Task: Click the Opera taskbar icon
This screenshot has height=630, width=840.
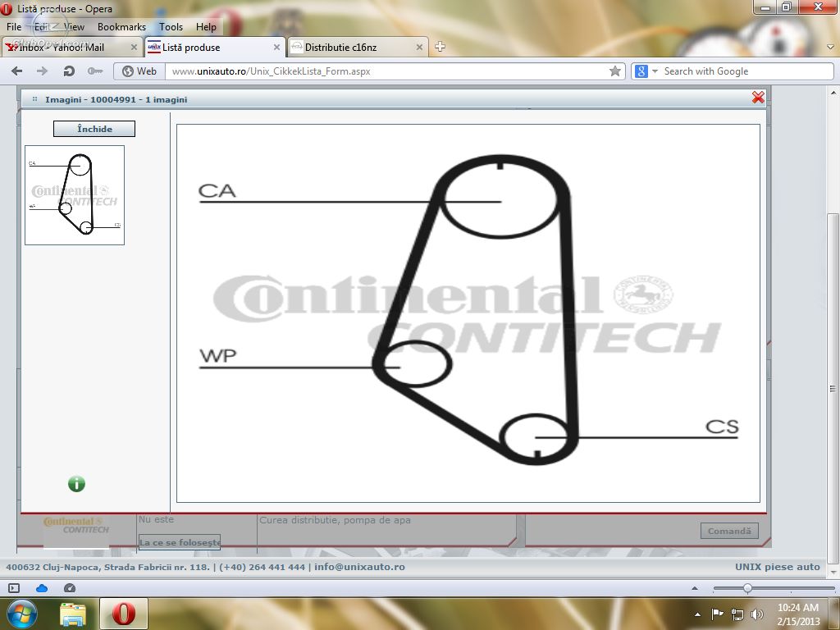Action: tap(124, 614)
